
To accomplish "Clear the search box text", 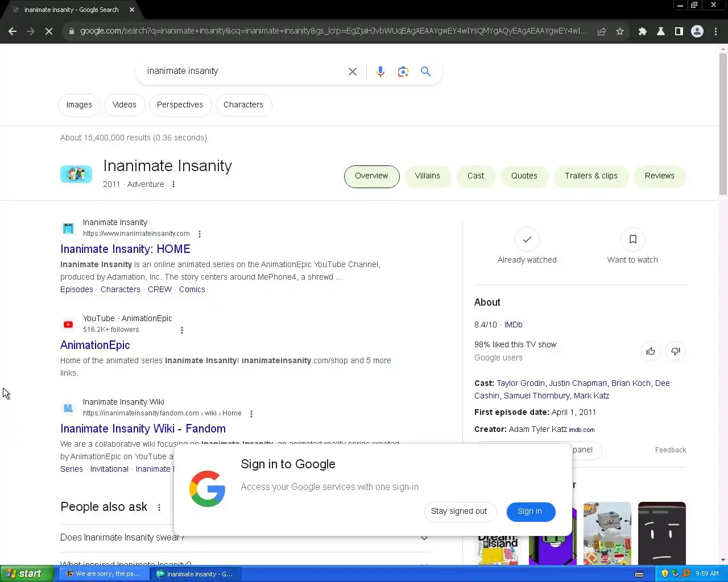I will [353, 72].
